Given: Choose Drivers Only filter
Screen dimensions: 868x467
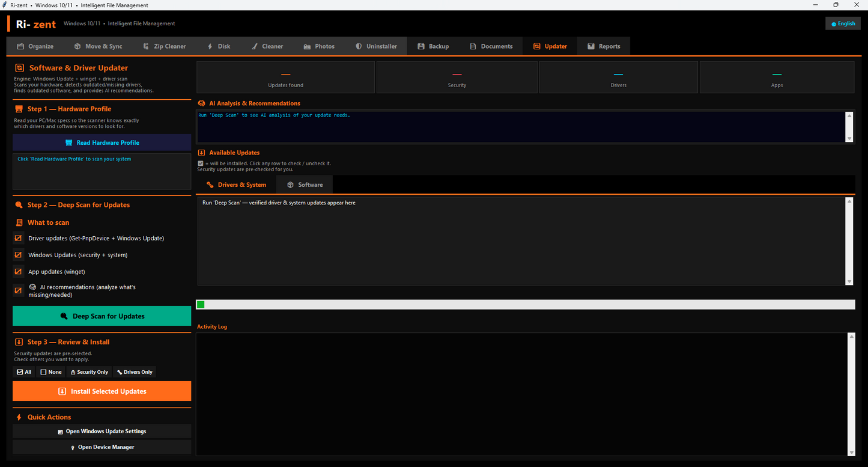Looking at the screenshot, I should click(135, 372).
